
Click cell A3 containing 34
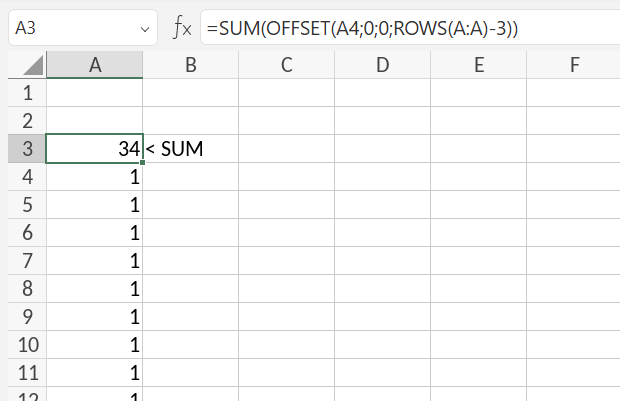click(95, 149)
